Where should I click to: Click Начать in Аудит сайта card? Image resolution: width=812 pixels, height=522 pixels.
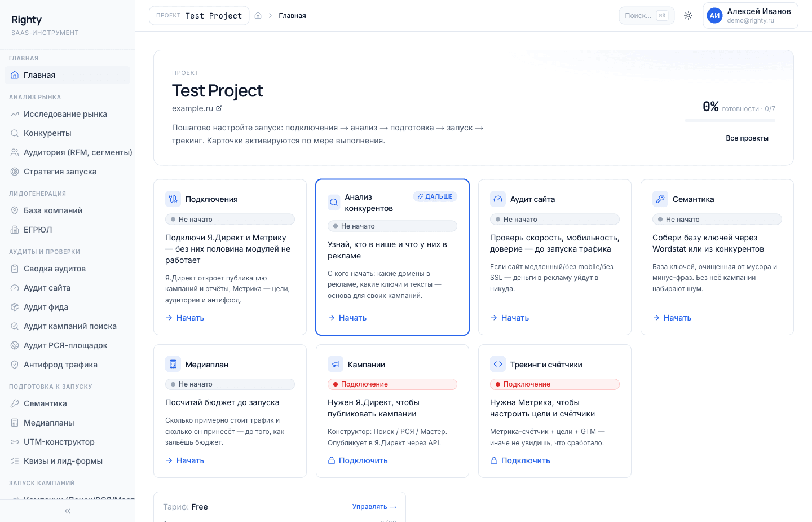[x=510, y=318]
